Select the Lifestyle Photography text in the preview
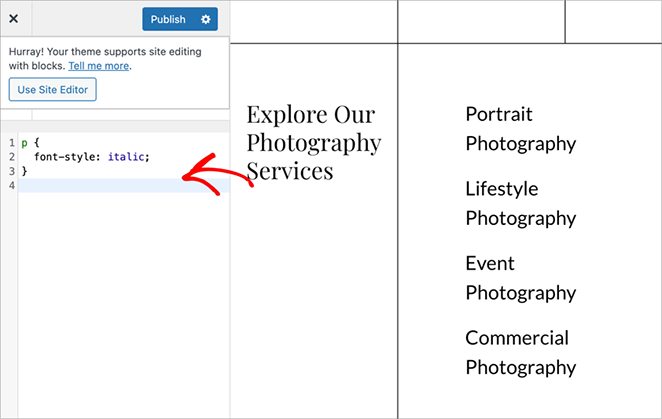Screen dimensions: 662x419 pyautogui.click(x=520, y=203)
